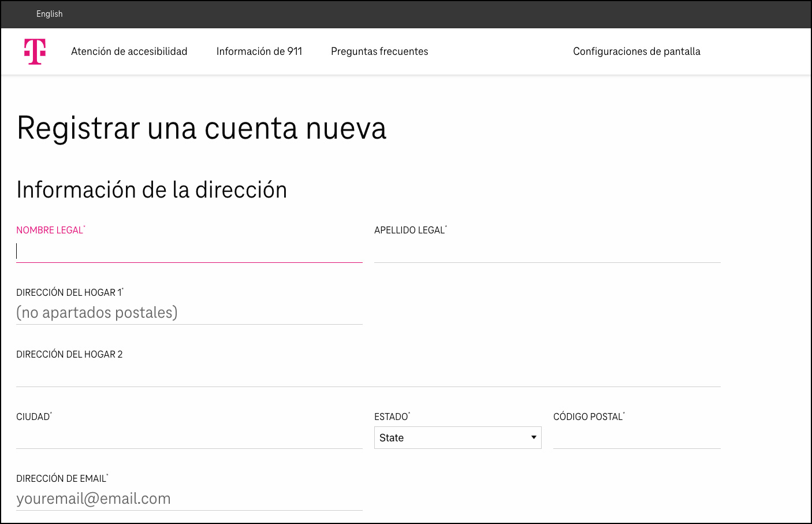
Task: Click the T-Mobile logo icon
Action: click(35, 51)
